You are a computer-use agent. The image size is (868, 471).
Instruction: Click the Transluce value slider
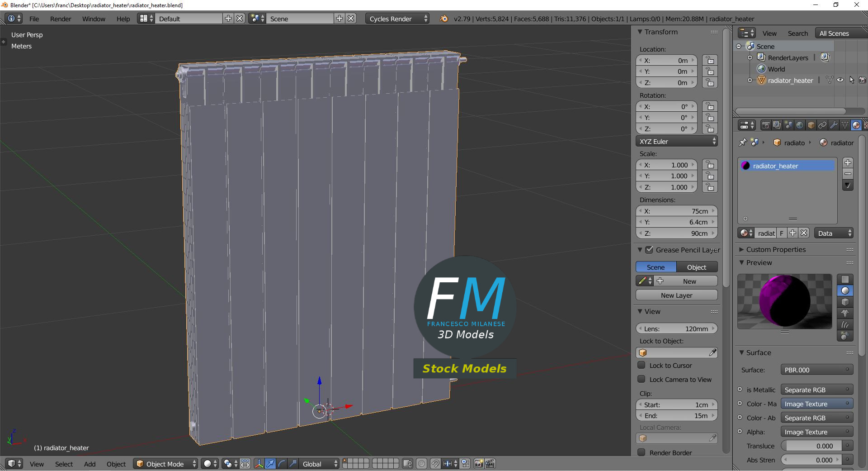(x=811, y=446)
